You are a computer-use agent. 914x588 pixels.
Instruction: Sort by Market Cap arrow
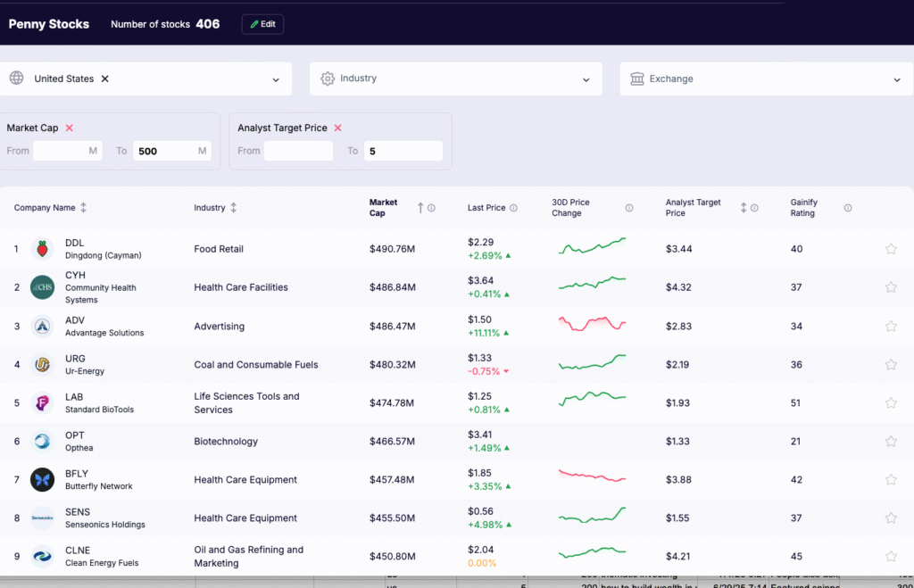point(420,208)
